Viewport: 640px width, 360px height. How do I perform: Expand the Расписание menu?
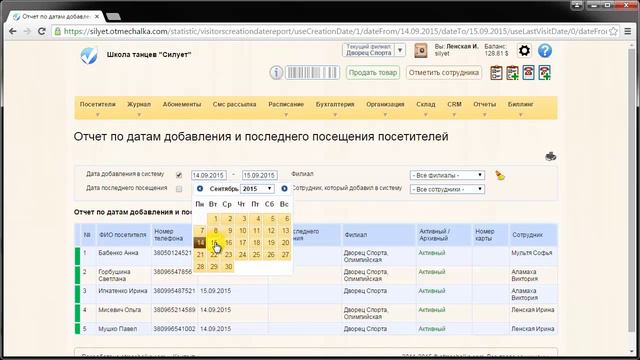point(286,108)
